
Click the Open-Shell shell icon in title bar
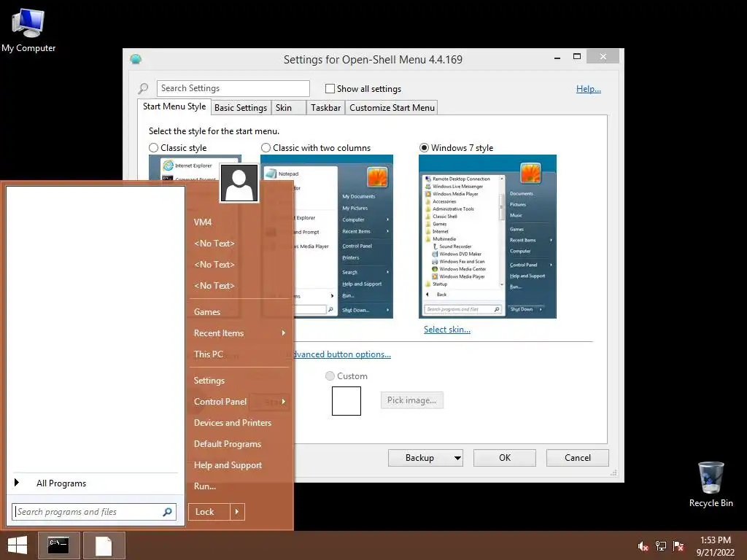point(136,60)
